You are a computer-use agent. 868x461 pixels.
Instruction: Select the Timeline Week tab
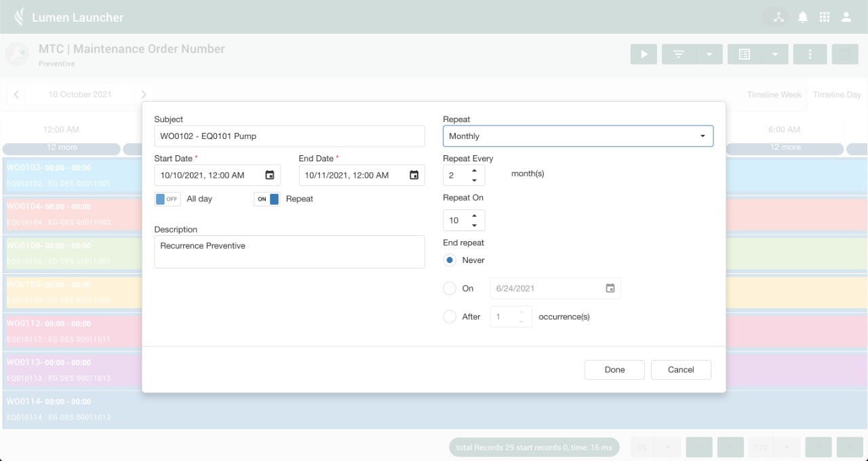[x=773, y=94]
